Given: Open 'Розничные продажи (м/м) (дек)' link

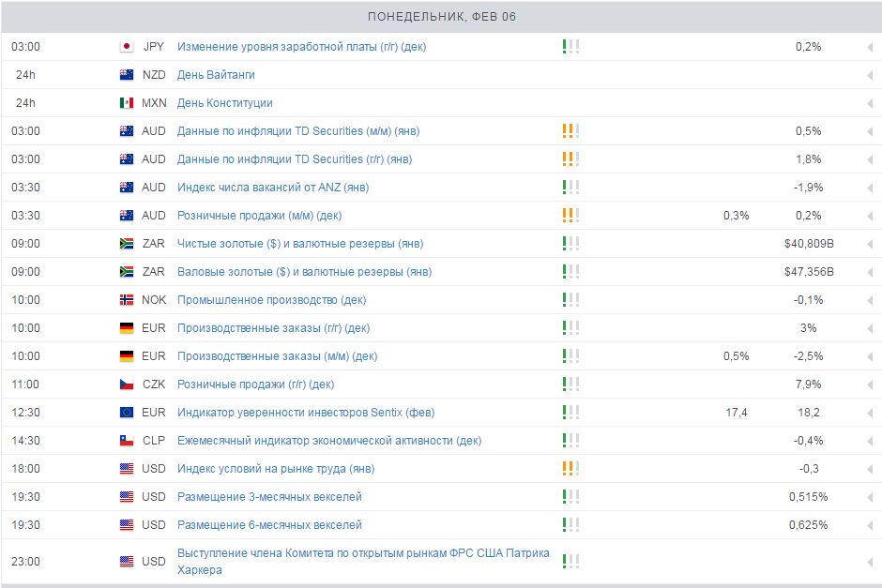Looking at the screenshot, I should coord(259,216).
